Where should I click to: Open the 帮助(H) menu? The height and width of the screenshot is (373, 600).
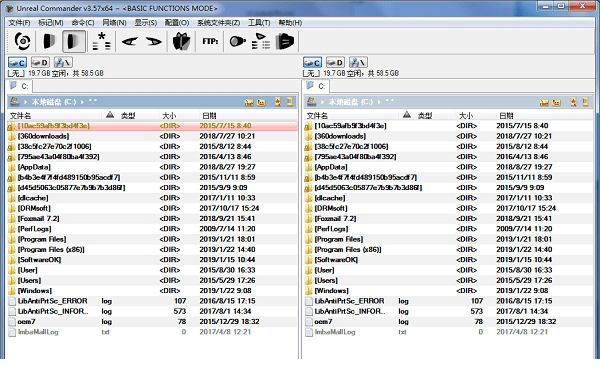(290, 23)
